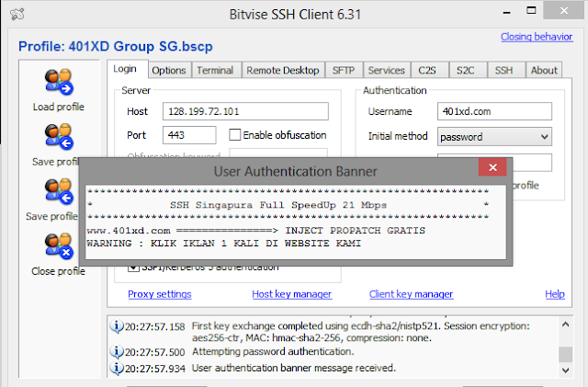This screenshot has height=387, width=588.
Task: Click the Port input field
Action: click(x=189, y=135)
